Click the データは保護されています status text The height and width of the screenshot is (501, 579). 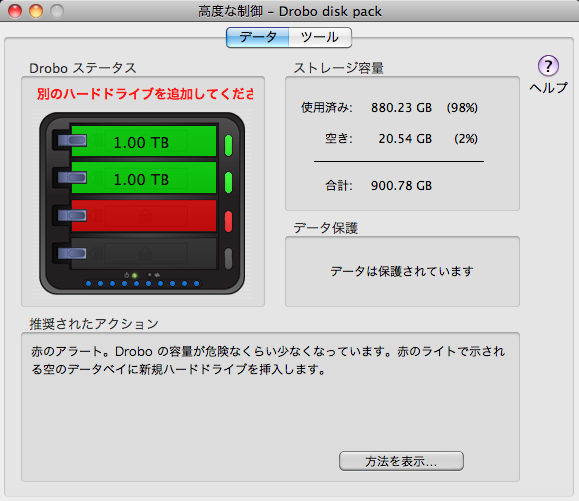click(x=402, y=271)
